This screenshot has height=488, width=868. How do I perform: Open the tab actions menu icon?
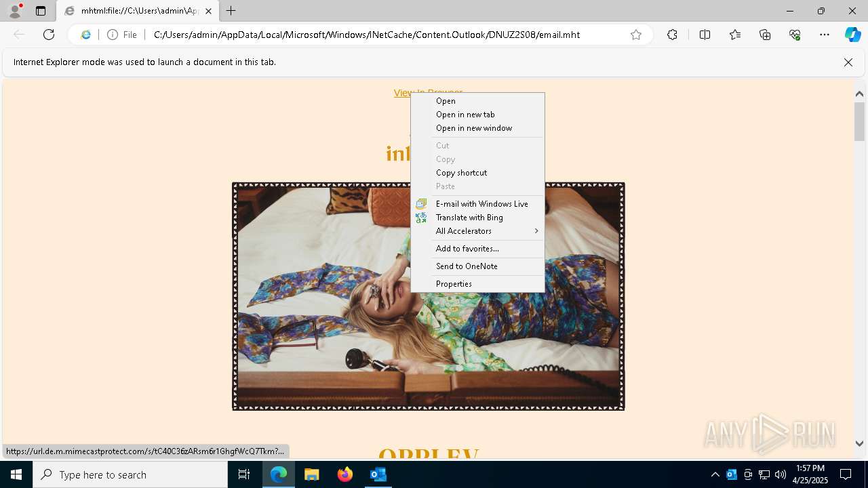(41, 11)
